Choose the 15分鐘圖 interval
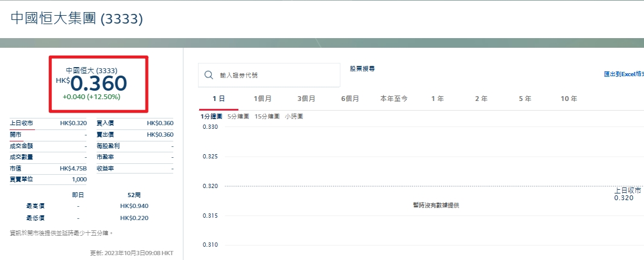644x260 pixels. click(x=267, y=117)
